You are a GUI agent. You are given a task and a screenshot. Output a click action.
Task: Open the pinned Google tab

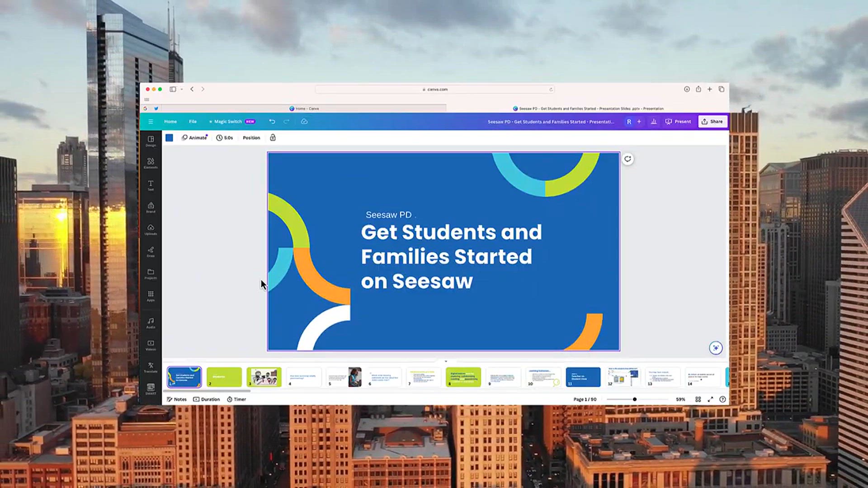coord(145,108)
